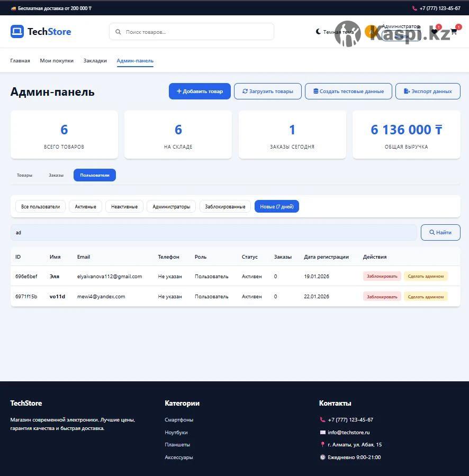Click the TechStore logo icon
The width and height of the screenshot is (469, 476).
tap(17, 32)
